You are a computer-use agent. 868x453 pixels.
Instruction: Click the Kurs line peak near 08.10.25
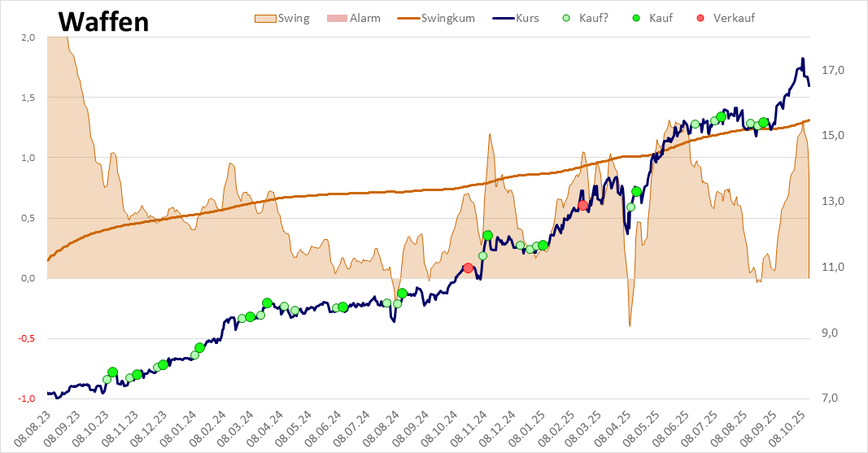point(802,59)
